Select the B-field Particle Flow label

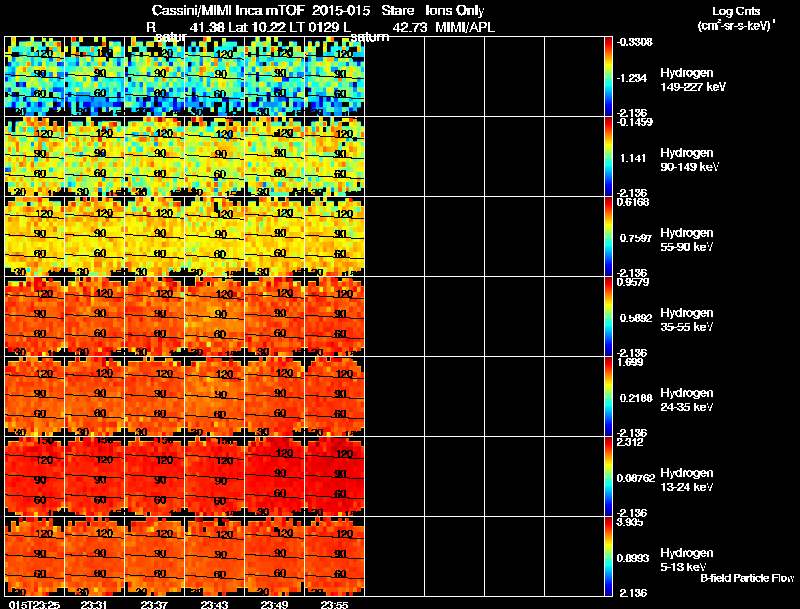tap(747, 578)
